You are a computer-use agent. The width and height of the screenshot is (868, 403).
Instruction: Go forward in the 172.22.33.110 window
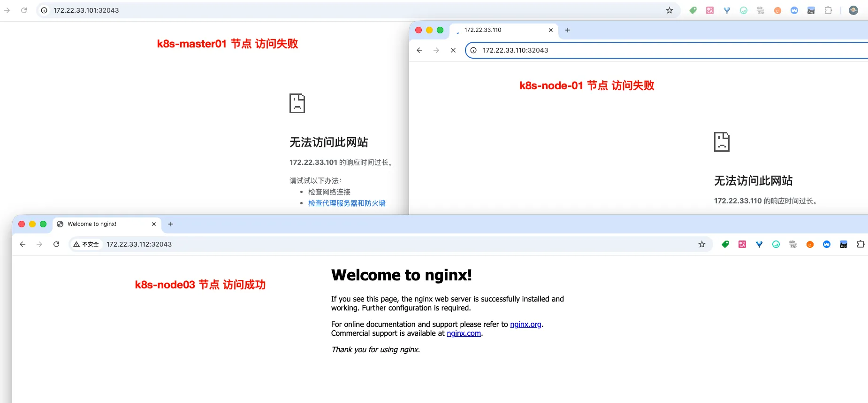pyautogui.click(x=436, y=50)
